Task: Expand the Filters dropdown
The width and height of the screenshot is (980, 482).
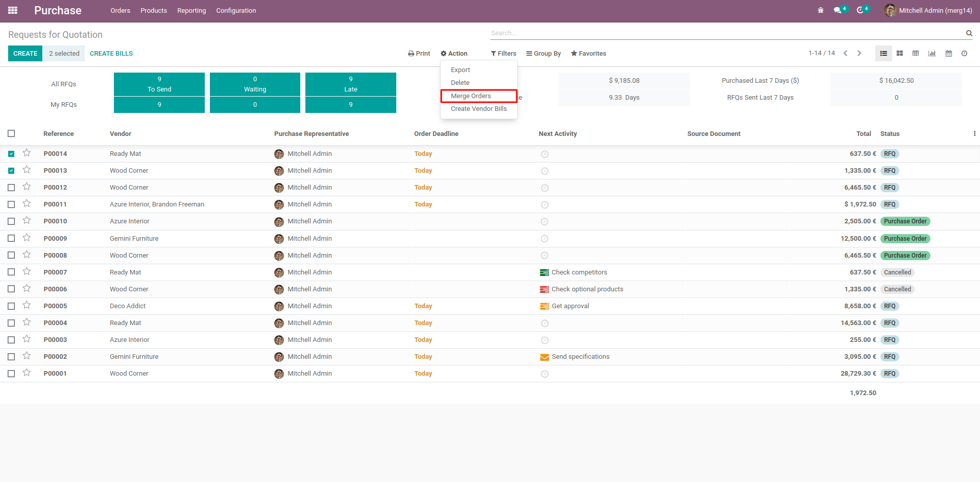Action: [x=504, y=53]
